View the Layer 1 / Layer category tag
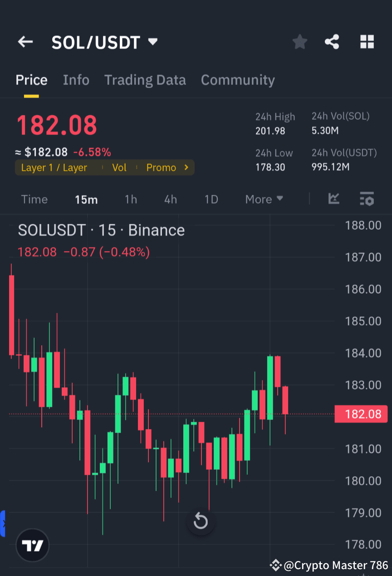 [54, 167]
